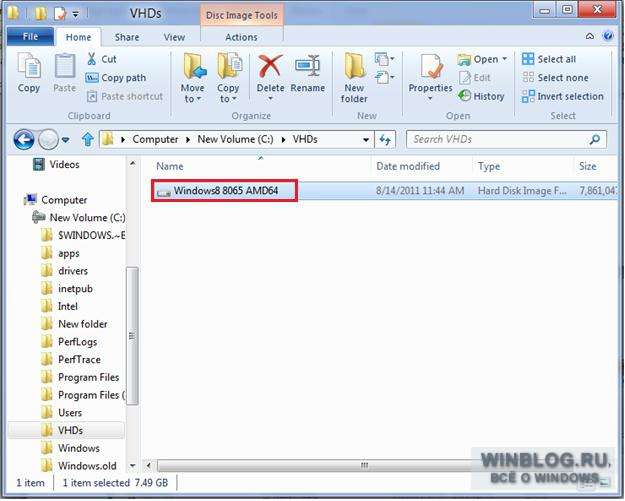Viewport: 625px width, 501px height.
Task: Open the New item dropdown icon
Action: pyautogui.click(x=384, y=59)
